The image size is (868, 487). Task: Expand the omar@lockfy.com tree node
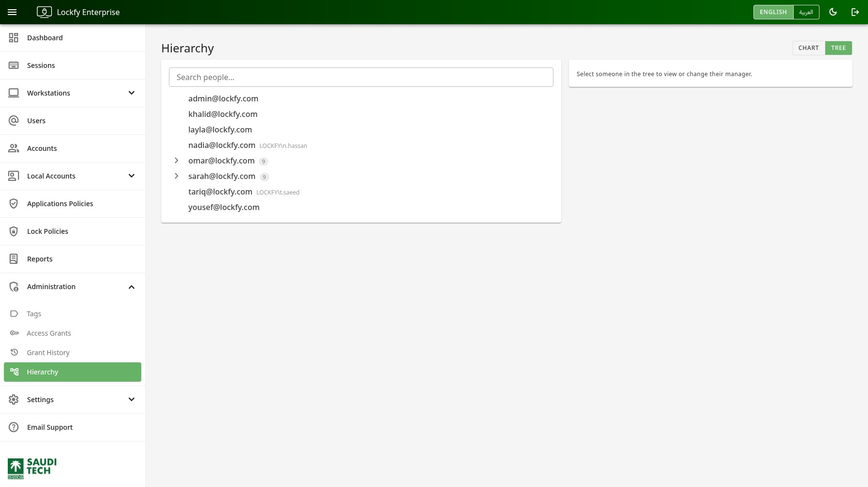click(177, 161)
